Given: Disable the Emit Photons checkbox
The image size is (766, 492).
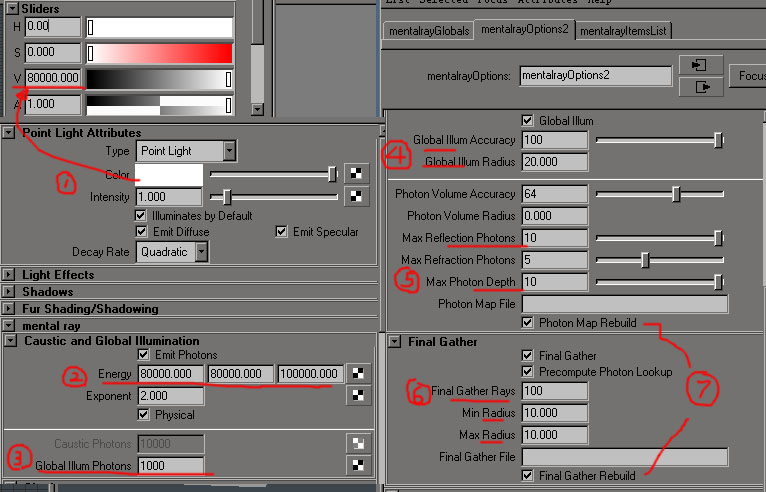Looking at the screenshot, I should [143, 355].
